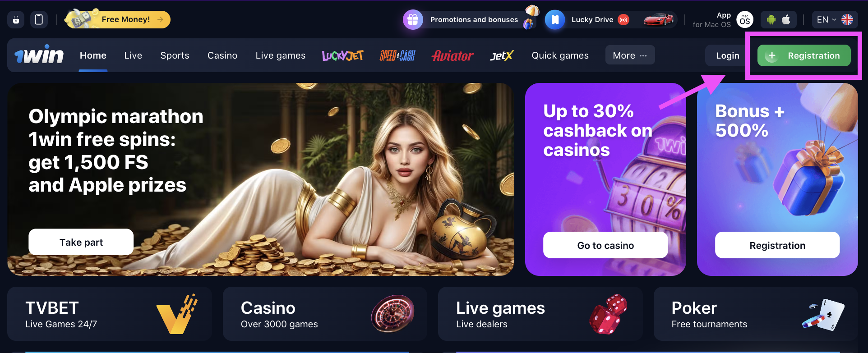The height and width of the screenshot is (353, 868).
Task: Open the JetX game logo
Action: coord(502,55)
